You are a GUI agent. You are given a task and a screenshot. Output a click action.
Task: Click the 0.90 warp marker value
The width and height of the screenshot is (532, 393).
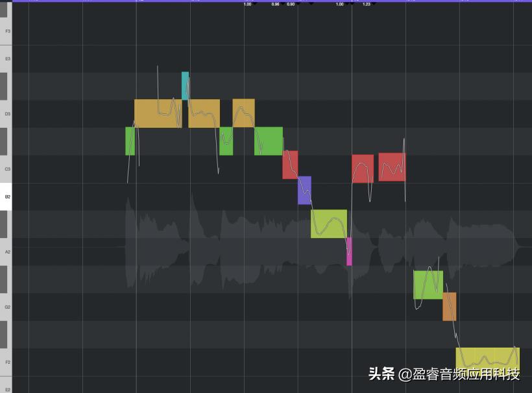click(291, 5)
